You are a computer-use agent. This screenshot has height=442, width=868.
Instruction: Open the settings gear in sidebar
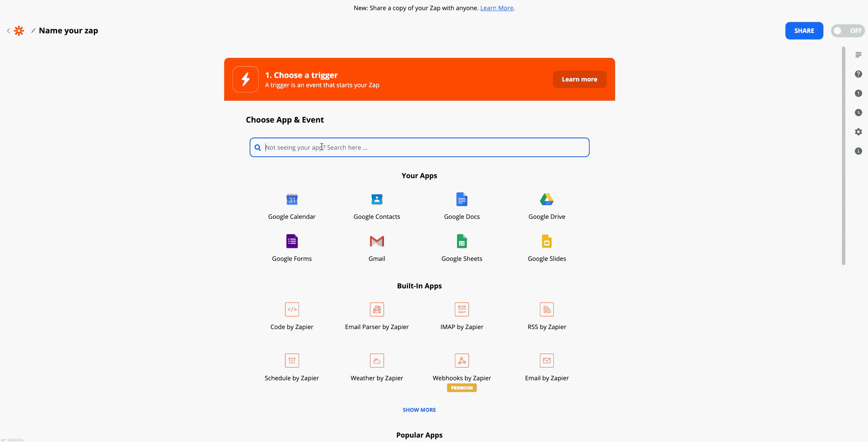click(x=858, y=132)
